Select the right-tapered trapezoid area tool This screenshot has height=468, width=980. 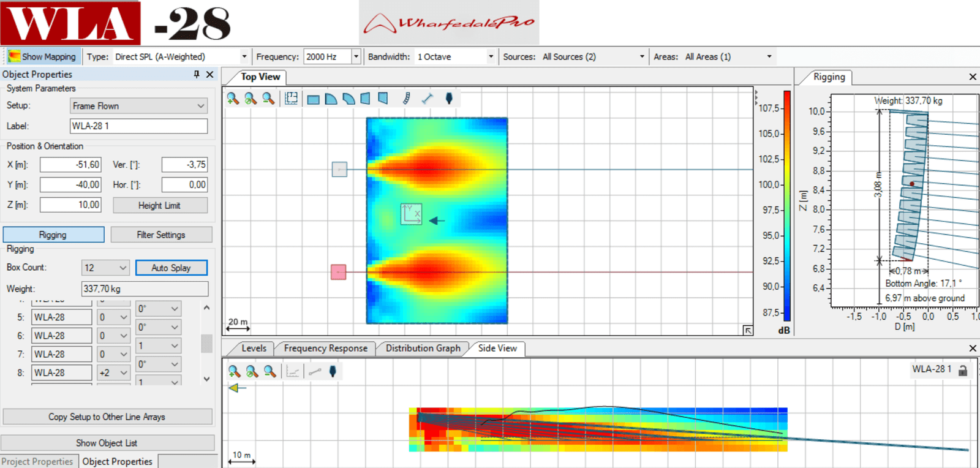coord(383,99)
